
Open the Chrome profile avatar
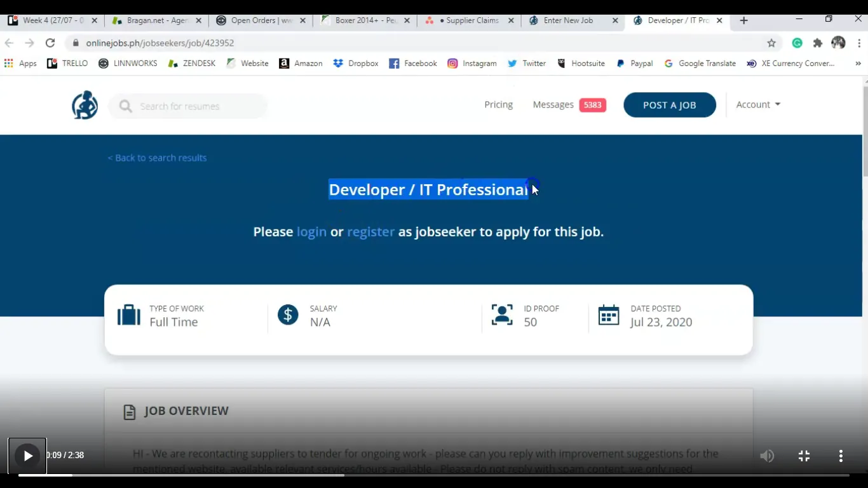click(838, 43)
